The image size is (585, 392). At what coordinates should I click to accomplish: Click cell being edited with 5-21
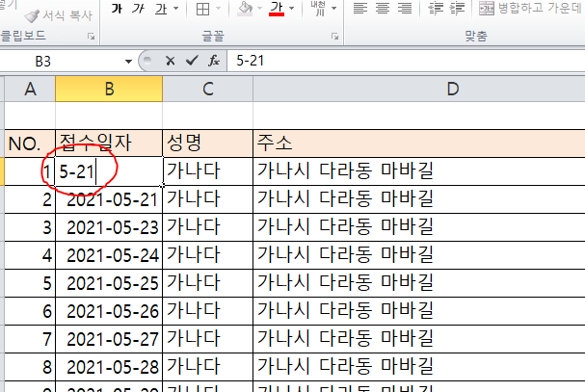point(109,171)
